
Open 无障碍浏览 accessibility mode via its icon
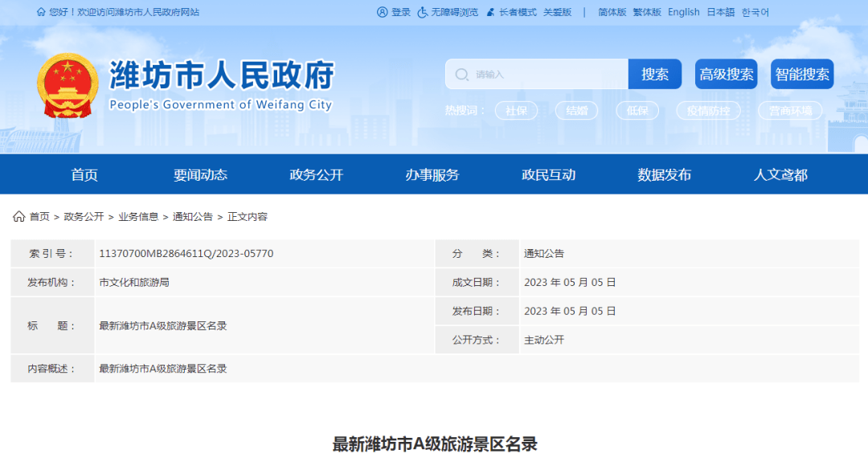click(x=424, y=11)
